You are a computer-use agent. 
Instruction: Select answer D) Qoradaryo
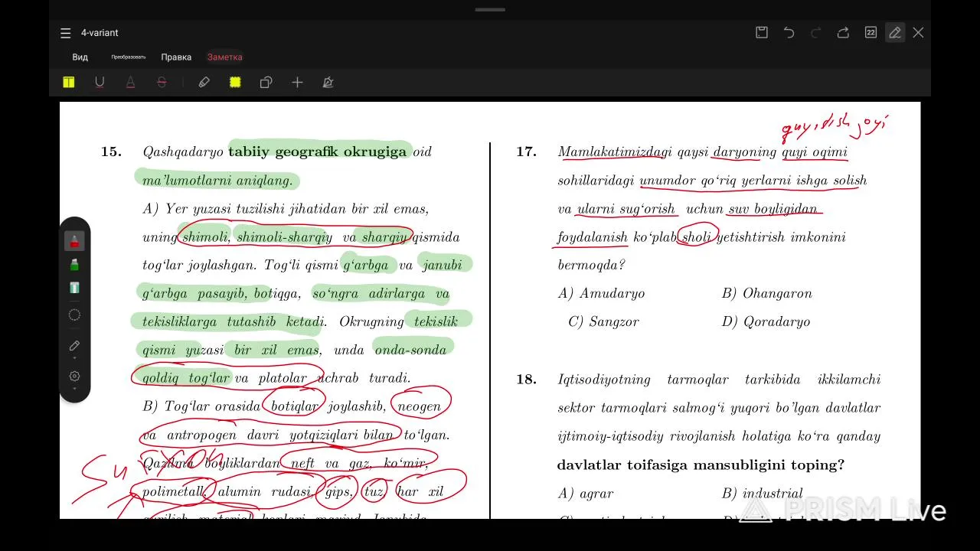(766, 322)
